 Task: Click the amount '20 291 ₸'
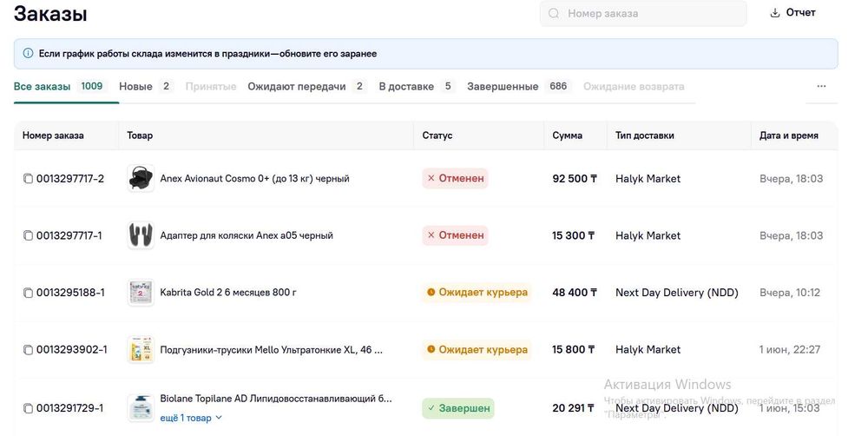[574, 408]
